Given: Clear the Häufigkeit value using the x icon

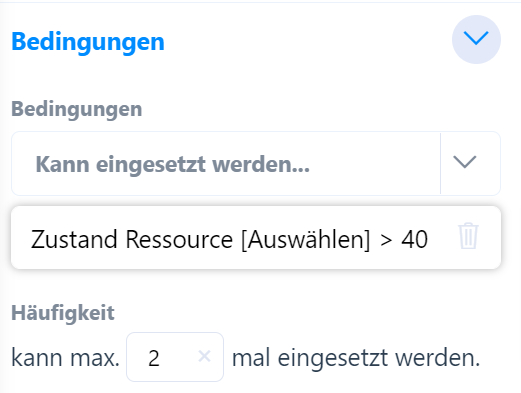Looking at the screenshot, I should coord(204,356).
